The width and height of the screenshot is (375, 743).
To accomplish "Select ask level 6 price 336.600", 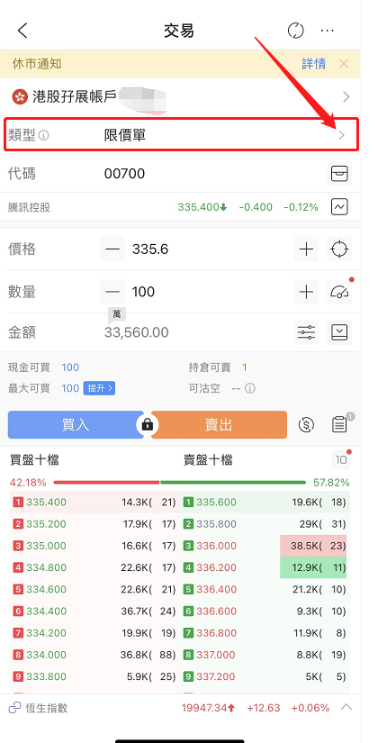I will [x=216, y=611].
